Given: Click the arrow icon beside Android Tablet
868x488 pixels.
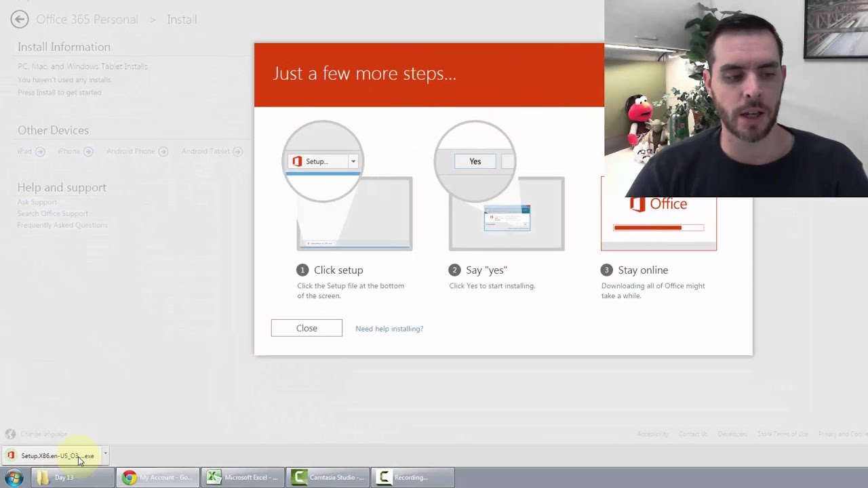Looking at the screenshot, I should point(237,152).
